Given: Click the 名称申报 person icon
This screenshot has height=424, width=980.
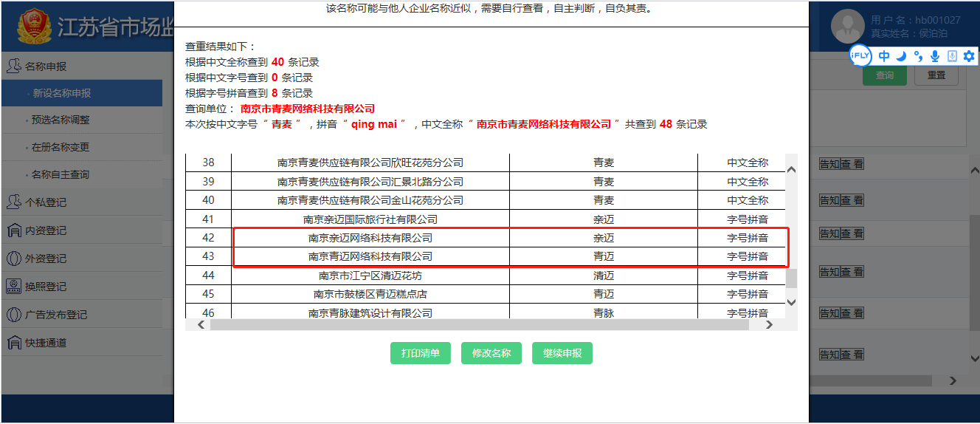Looking at the screenshot, I should tap(13, 66).
